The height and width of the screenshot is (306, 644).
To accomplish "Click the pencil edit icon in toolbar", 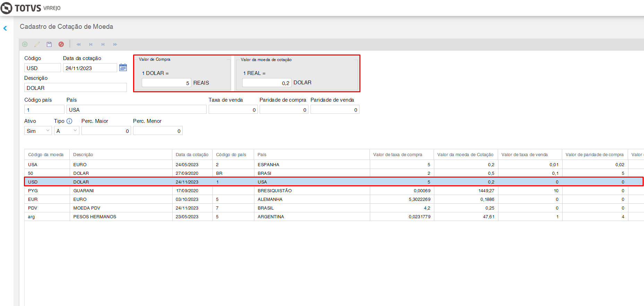I will click(x=37, y=44).
